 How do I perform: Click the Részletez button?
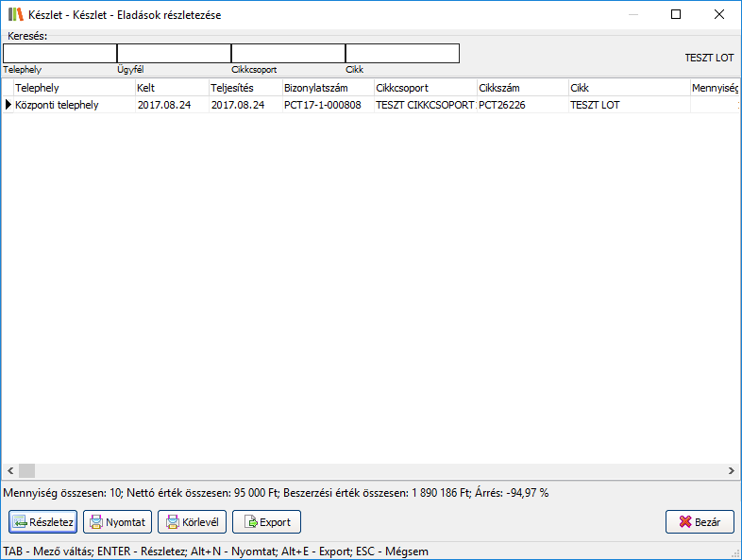point(42,521)
